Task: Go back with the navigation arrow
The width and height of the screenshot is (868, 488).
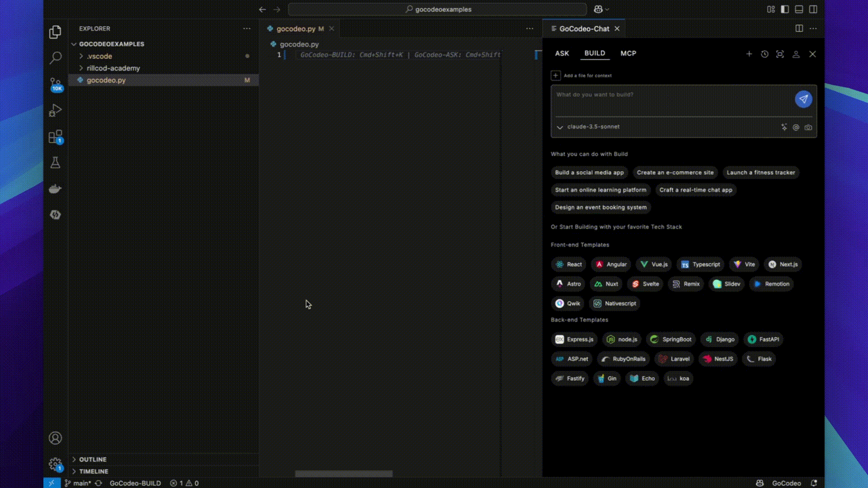Action: tap(262, 9)
